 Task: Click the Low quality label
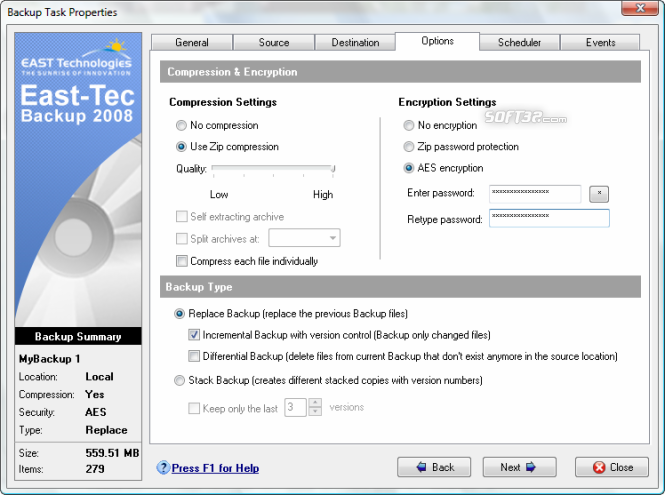(x=219, y=195)
